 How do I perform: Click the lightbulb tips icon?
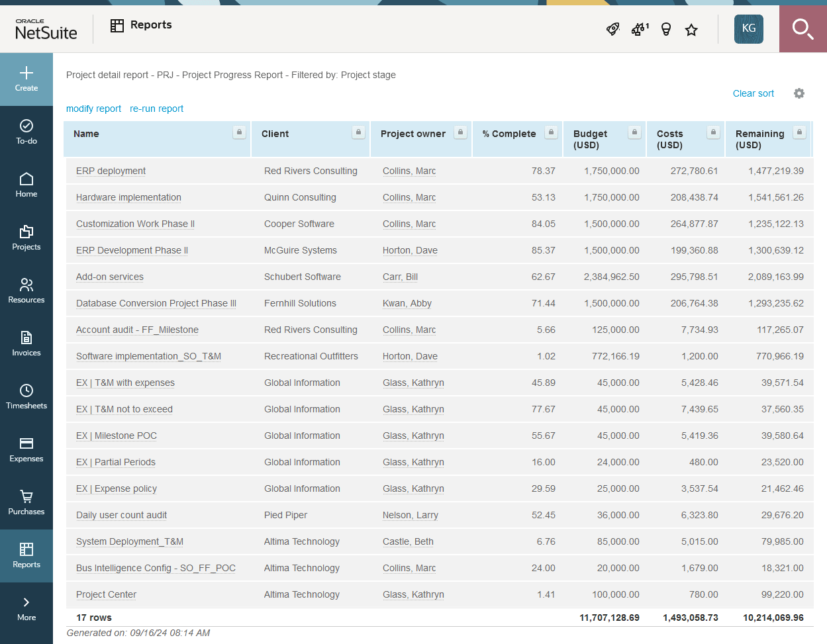click(x=666, y=29)
